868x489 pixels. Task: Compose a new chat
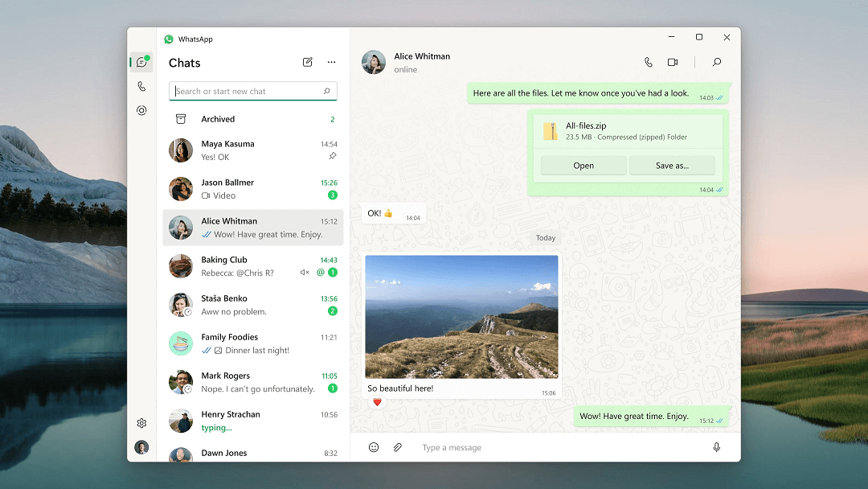308,63
